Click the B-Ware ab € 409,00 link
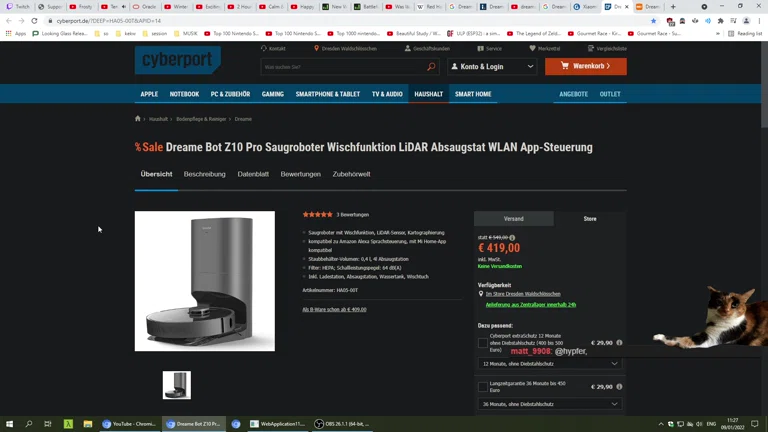 click(335, 310)
